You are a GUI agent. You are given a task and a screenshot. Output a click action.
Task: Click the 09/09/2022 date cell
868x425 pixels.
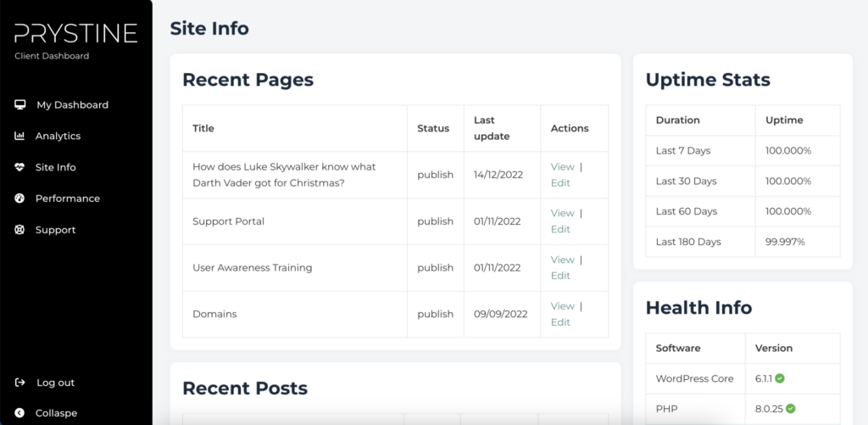click(501, 314)
